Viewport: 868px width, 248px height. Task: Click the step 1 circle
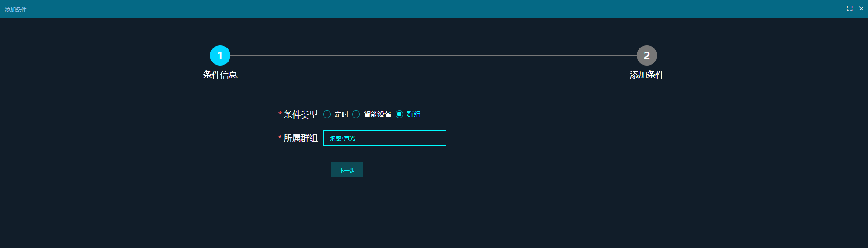pyautogui.click(x=220, y=55)
